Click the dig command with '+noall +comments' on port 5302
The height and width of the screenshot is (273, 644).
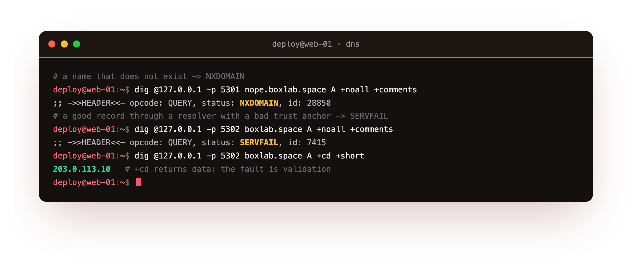[x=264, y=129]
